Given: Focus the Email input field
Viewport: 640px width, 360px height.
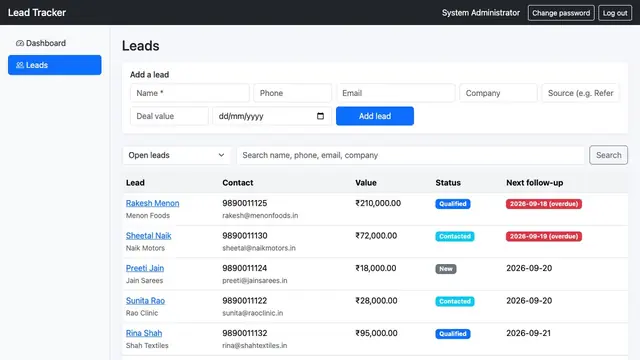Looking at the screenshot, I should coord(396,93).
